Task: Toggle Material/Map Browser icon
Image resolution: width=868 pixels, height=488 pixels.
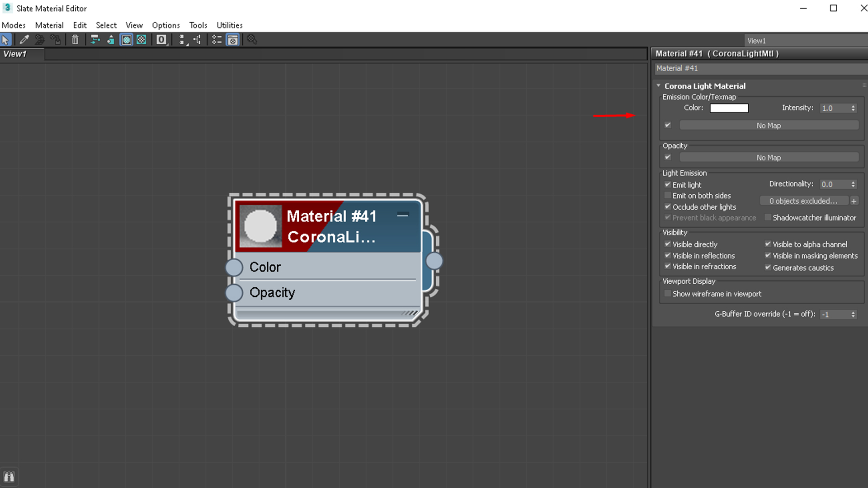Action: (217, 40)
